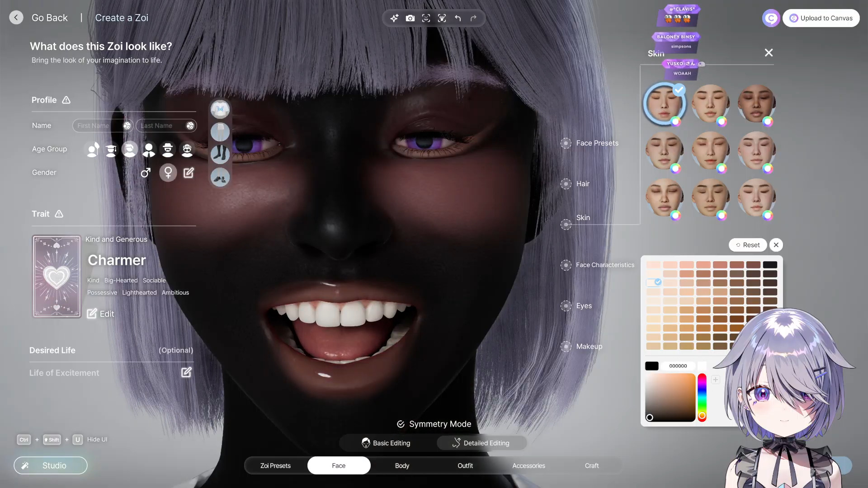The height and width of the screenshot is (488, 868).
Task: Open color wheel on first skin preset
Action: (675, 122)
